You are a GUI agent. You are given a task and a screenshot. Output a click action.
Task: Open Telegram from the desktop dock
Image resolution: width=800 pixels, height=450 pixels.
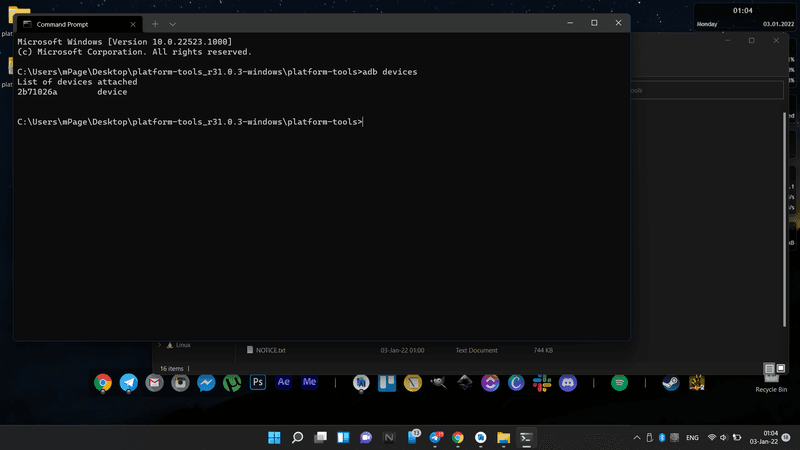click(129, 383)
